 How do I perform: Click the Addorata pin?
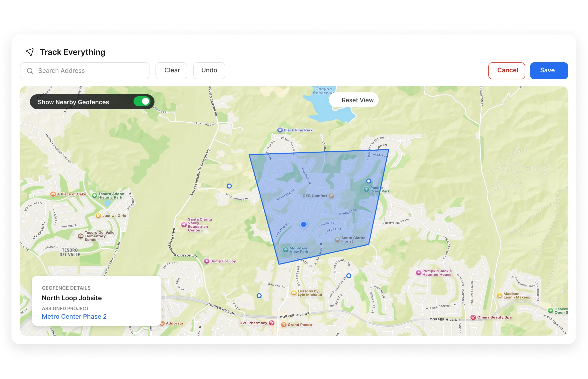pyautogui.click(x=162, y=323)
